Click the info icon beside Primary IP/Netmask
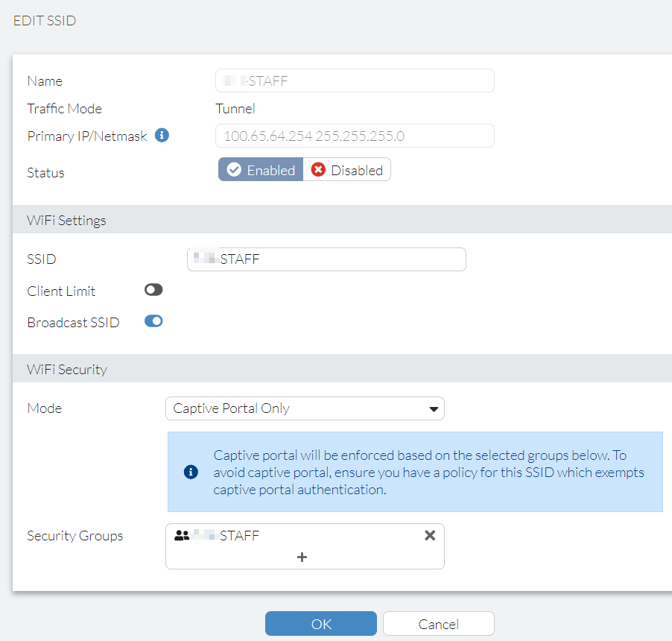672x641 pixels. click(163, 136)
